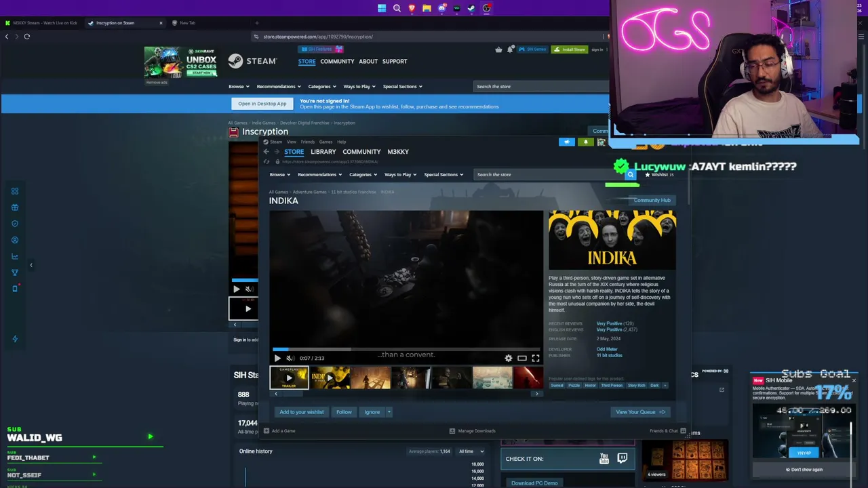Screen dimensions: 868x488
Task: Click Download PC Demo button
Action: coord(534,483)
